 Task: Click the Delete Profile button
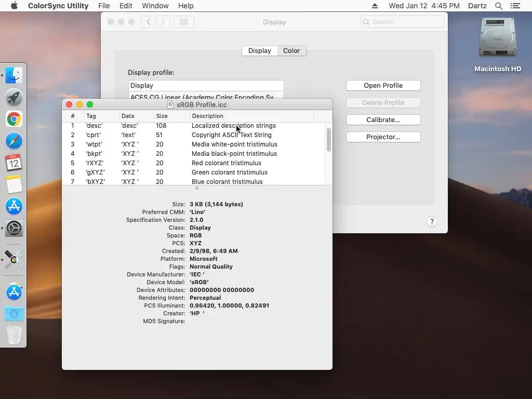(x=383, y=102)
